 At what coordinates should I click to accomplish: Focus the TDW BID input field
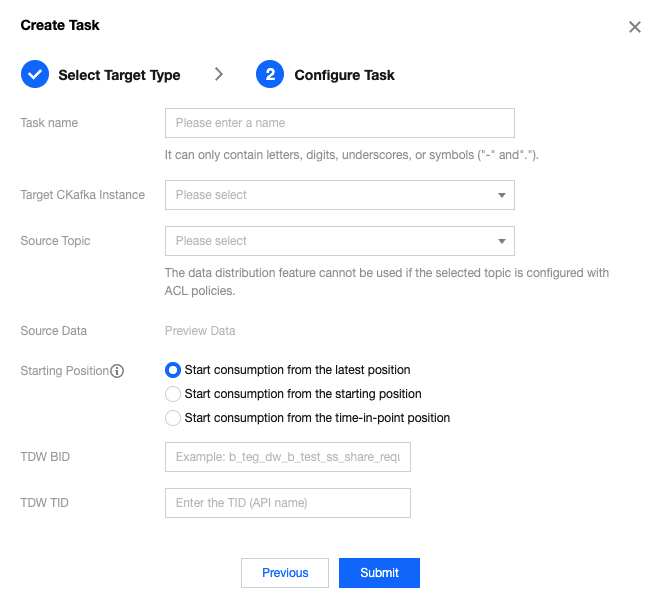tap(288, 457)
